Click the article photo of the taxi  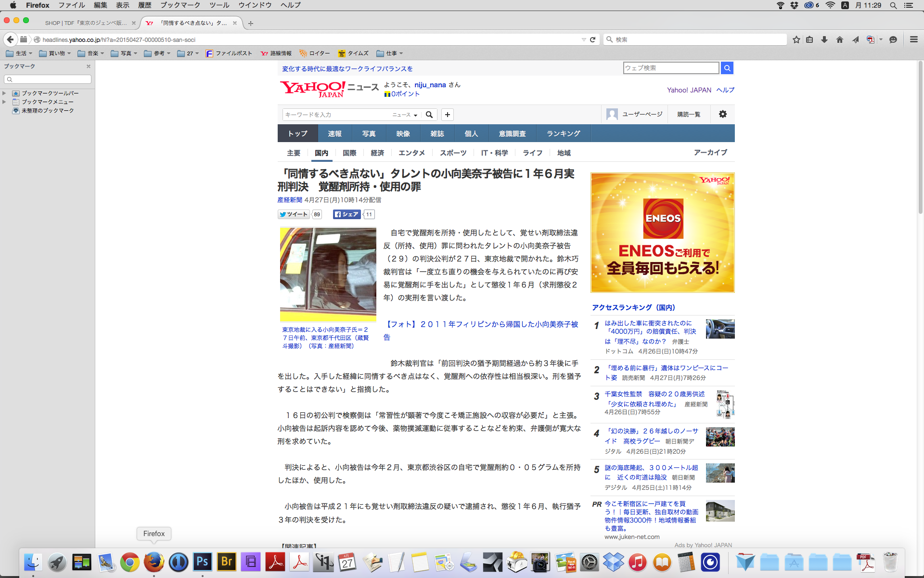[328, 275]
